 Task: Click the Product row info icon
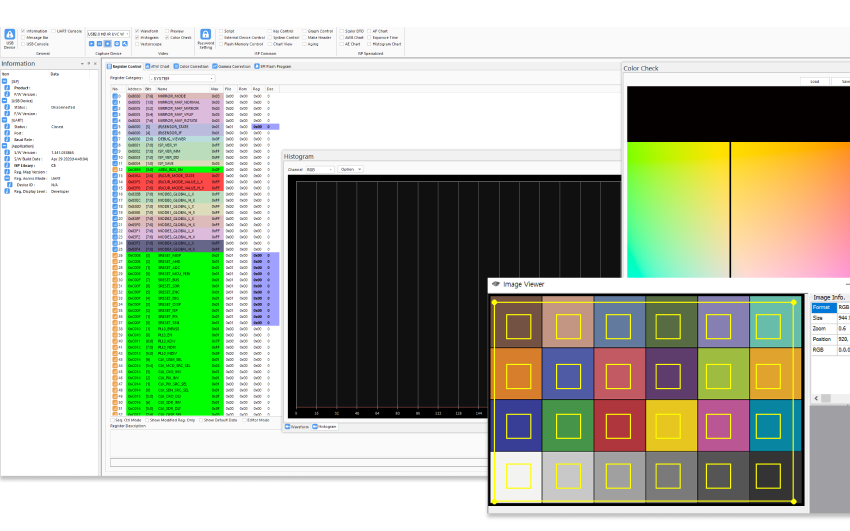[x=7, y=88]
